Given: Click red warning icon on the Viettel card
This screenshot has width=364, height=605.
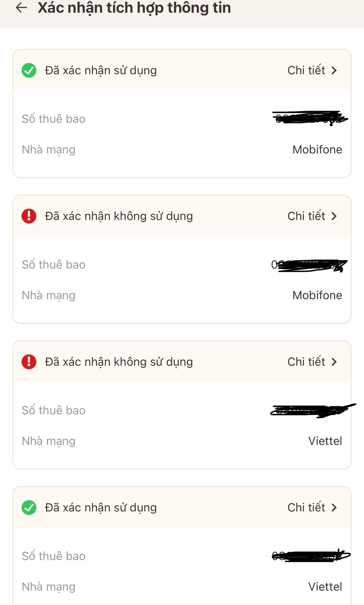Looking at the screenshot, I should pos(29,362).
